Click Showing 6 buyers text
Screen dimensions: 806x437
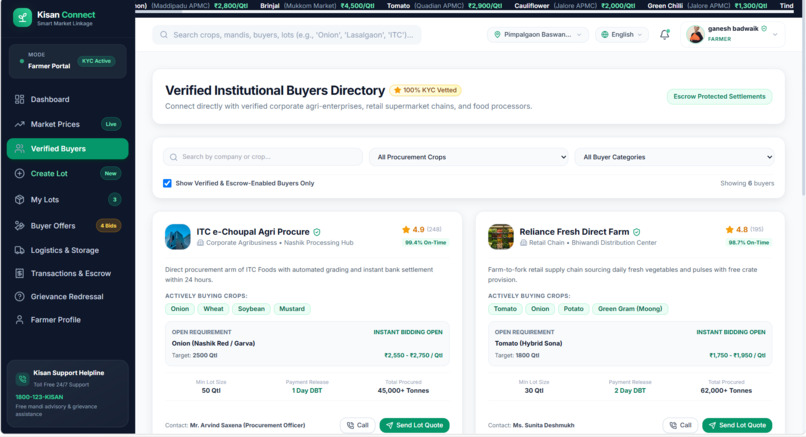[x=747, y=183]
